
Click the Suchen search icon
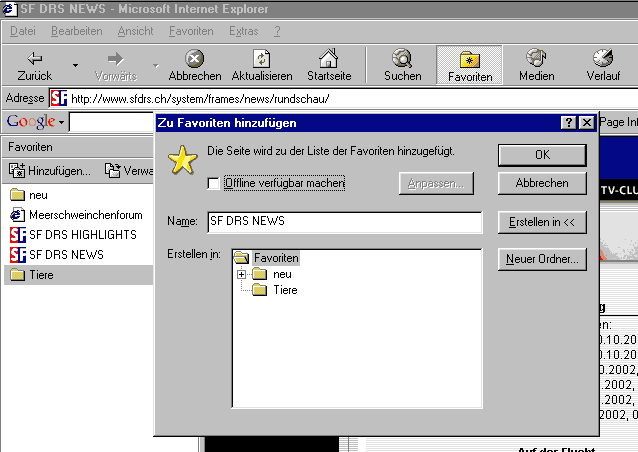click(402, 58)
